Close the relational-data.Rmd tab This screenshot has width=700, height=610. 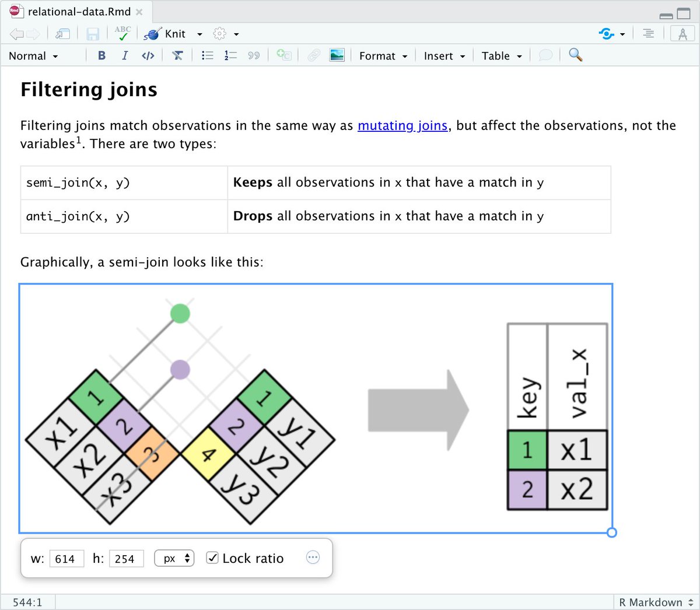pyautogui.click(x=139, y=12)
